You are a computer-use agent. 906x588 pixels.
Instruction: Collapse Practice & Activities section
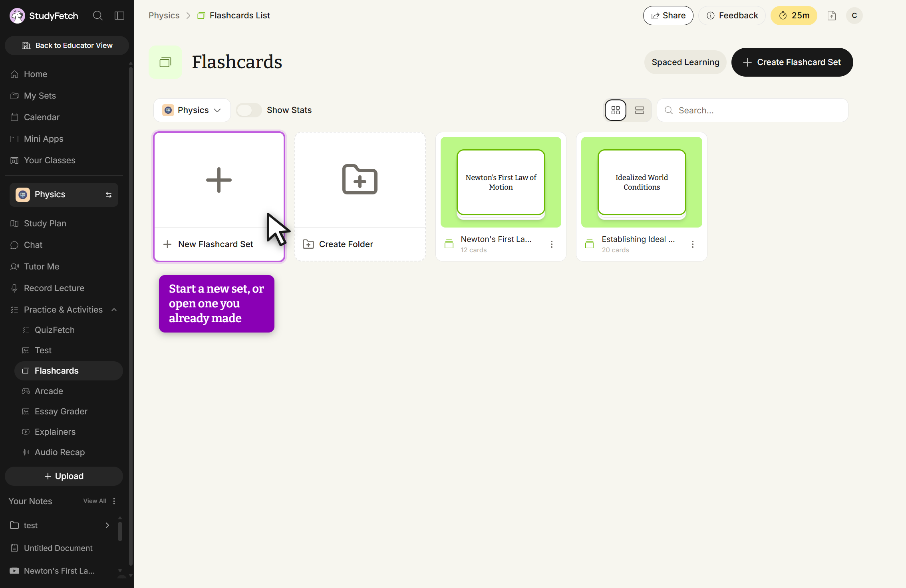click(114, 310)
